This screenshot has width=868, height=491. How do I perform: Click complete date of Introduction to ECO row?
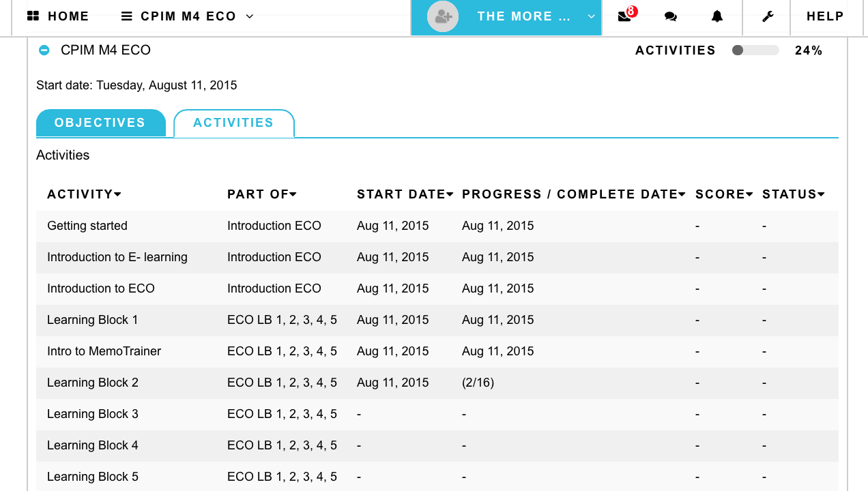click(498, 288)
